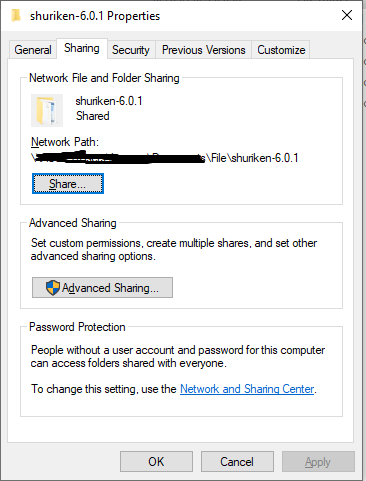Screen dimensions: 366x481
Task: Close the shuriken-6.0.1 Properties dialog
Action: click(x=347, y=15)
